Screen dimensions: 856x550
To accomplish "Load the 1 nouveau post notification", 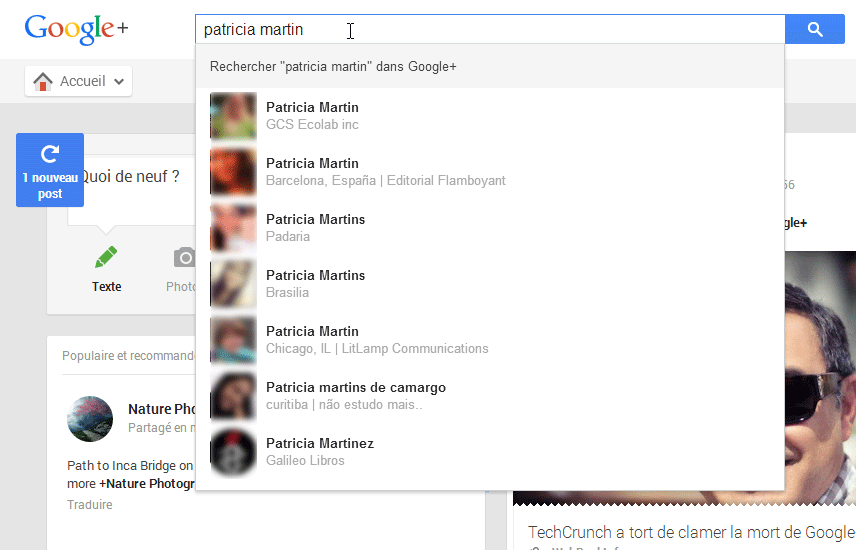I will (50, 170).
